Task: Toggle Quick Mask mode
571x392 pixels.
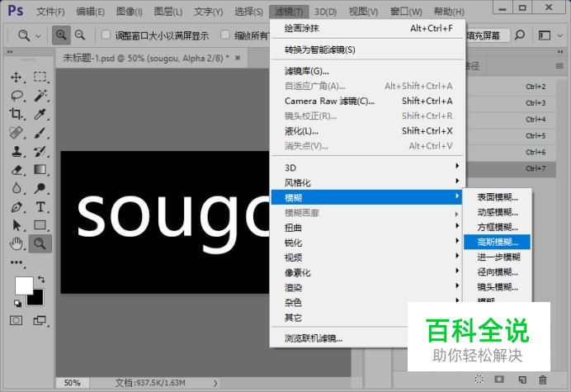Action: click(16, 320)
